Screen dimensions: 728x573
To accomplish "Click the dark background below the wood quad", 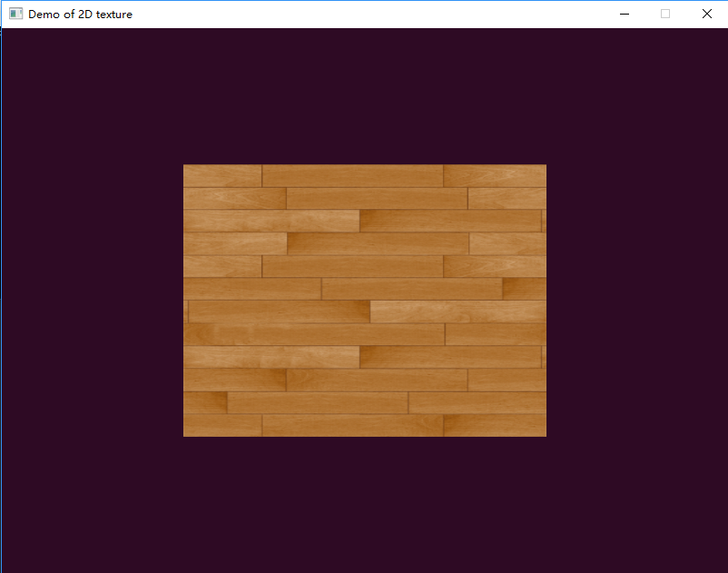I will point(364,499).
